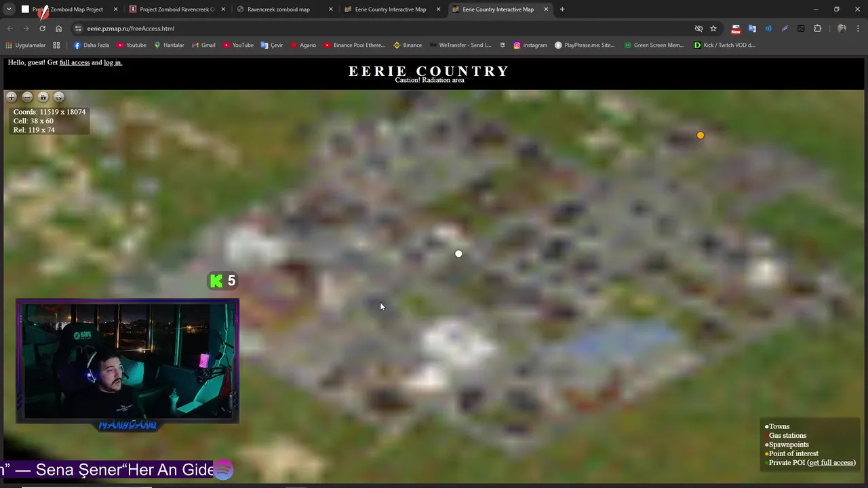Open a new browser tab
868x488 pixels.
(x=562, y=9)
